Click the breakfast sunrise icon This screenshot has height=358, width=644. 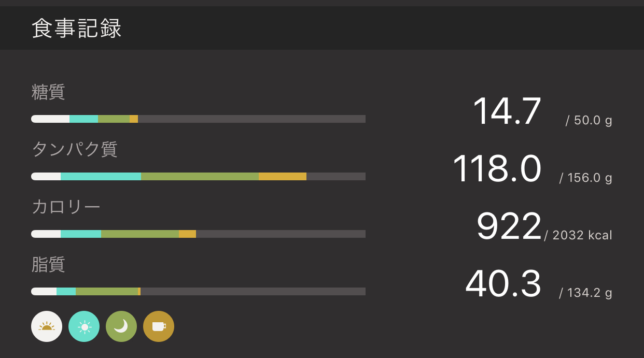[47, 326]
